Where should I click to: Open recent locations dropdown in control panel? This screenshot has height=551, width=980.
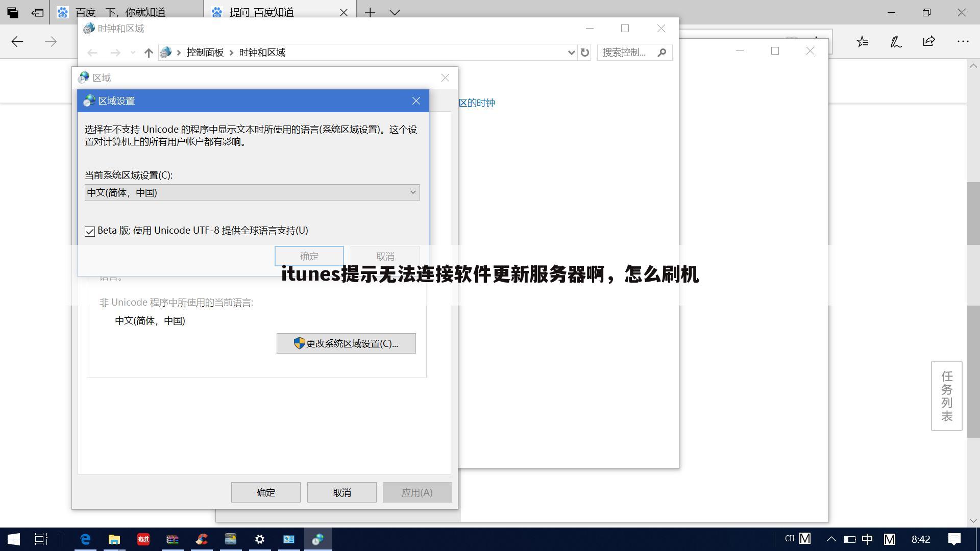pyautogui.click(x=133, y=53)
